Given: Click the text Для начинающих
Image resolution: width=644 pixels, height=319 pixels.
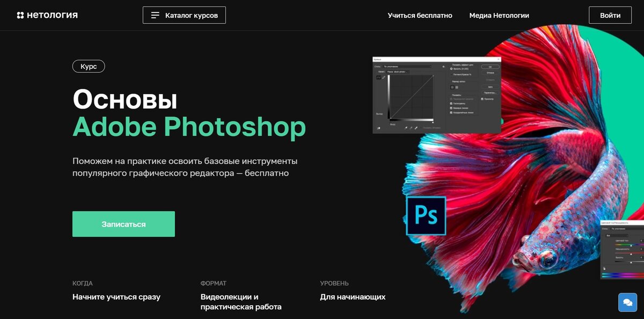Looking at the screenshot, I should coord(353,296).
